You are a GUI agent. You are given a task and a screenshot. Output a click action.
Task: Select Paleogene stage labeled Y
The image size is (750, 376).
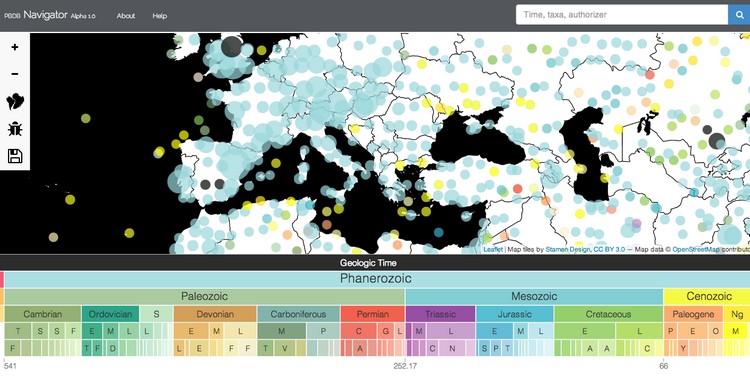point(683,348)
